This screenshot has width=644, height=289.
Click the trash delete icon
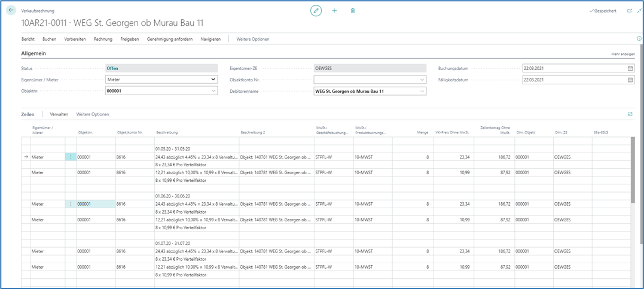point(353,11)
